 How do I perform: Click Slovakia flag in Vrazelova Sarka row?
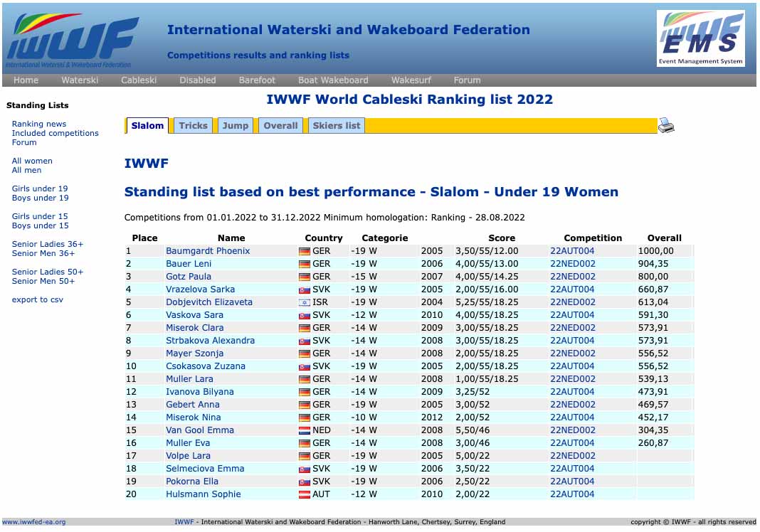[305, 289]
